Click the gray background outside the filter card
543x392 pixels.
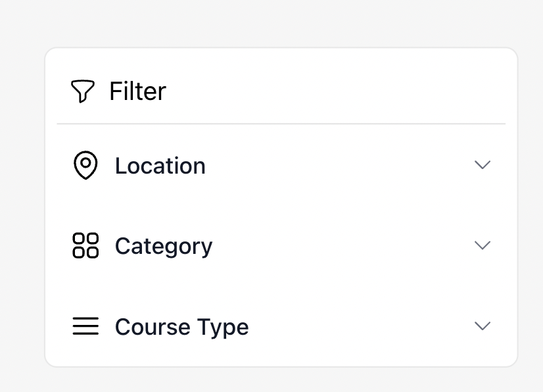coord(20,197)
